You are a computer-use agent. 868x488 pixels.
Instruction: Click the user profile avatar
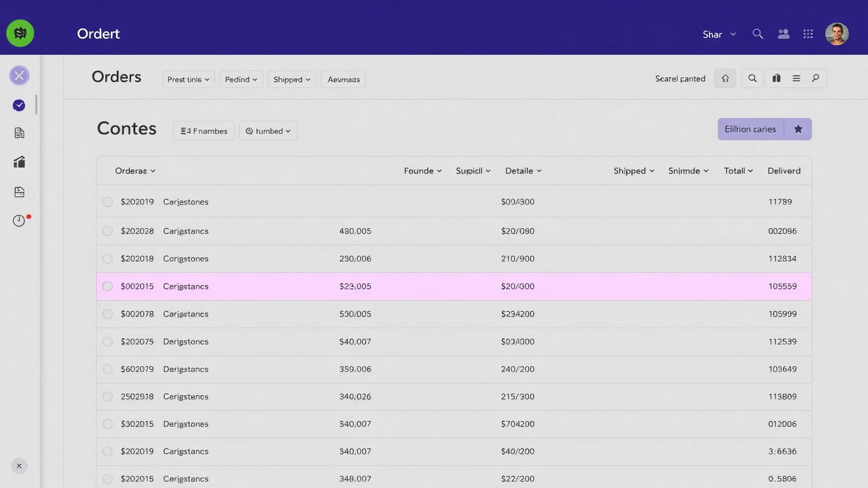click(837, 34)
